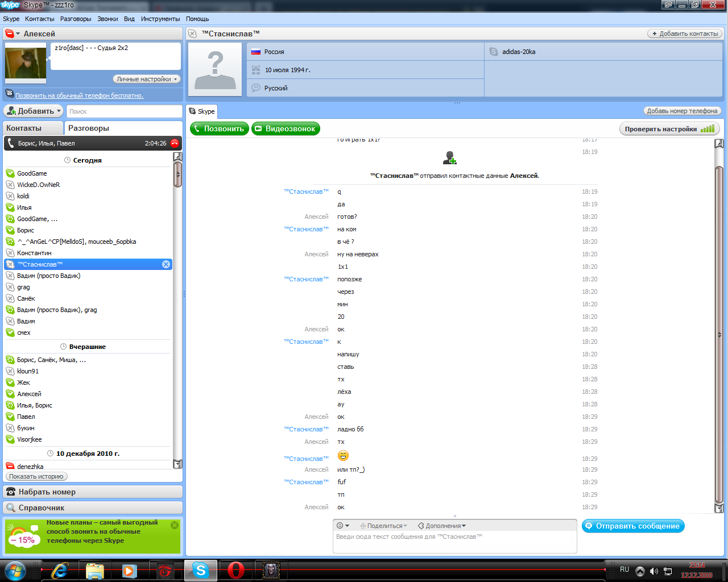Select the kloun91 conversation

88,371
